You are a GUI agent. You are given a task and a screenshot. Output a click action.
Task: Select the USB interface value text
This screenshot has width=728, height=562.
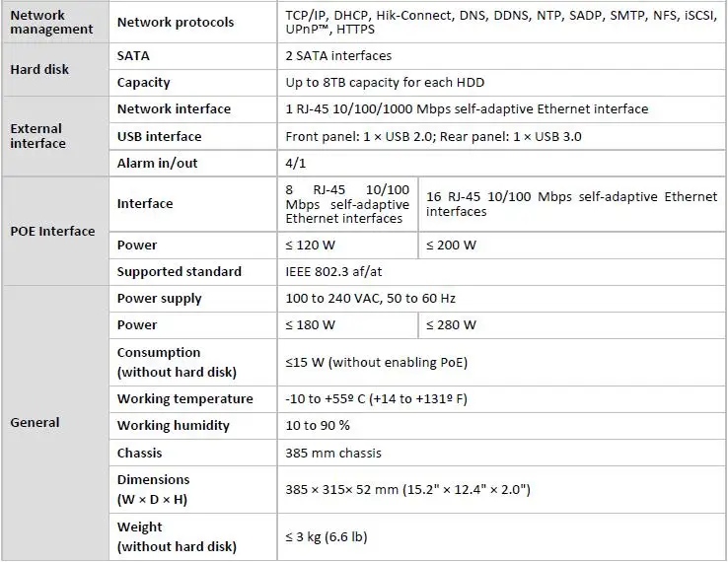(x=433, y=136)
